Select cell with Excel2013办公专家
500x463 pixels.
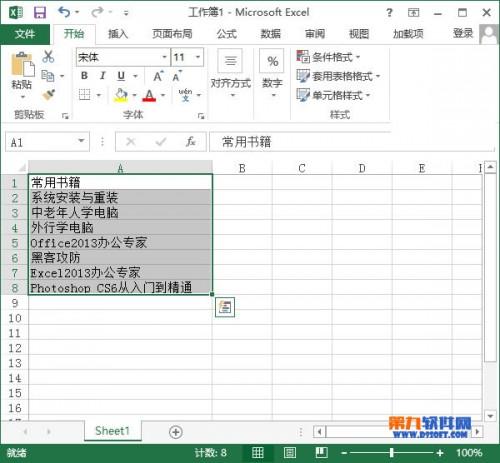120,273
